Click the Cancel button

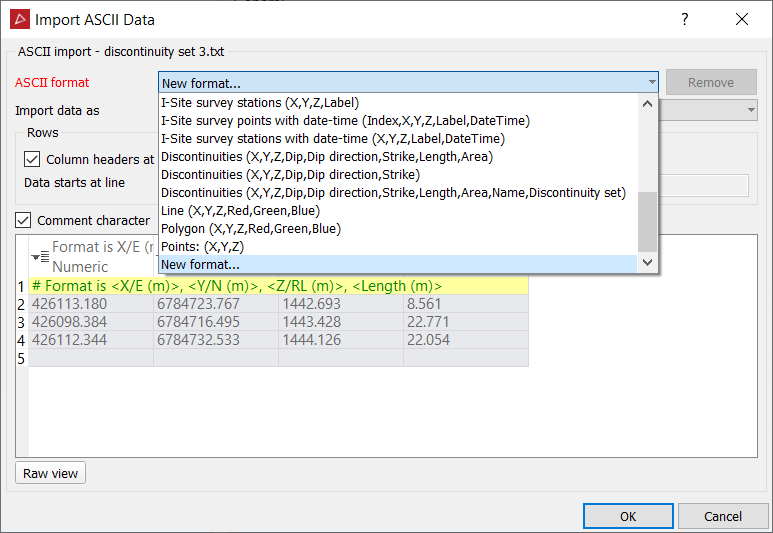[723, 516]
